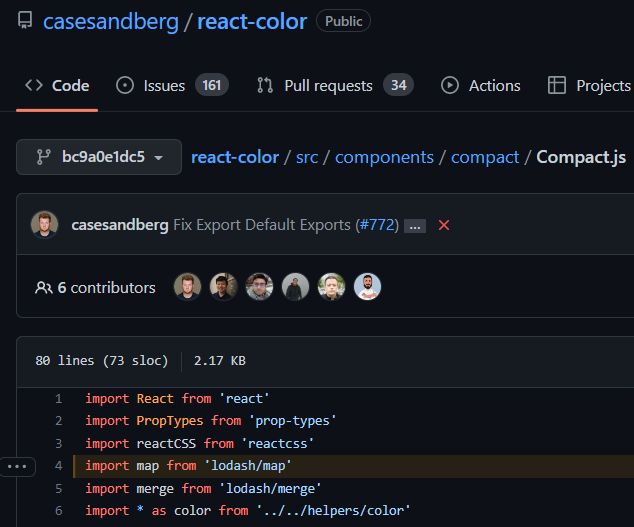This screenshot has height=527, width=634.
Task: Open casesandberg owner profile link
Action: tap(111, 21)
